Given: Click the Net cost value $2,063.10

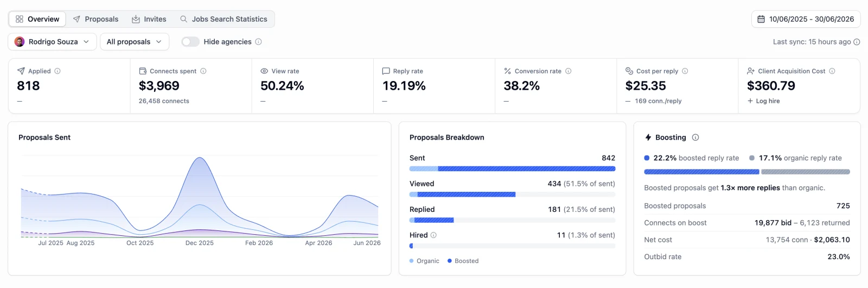Looking at the screenshot, I should tap(832, 240).
